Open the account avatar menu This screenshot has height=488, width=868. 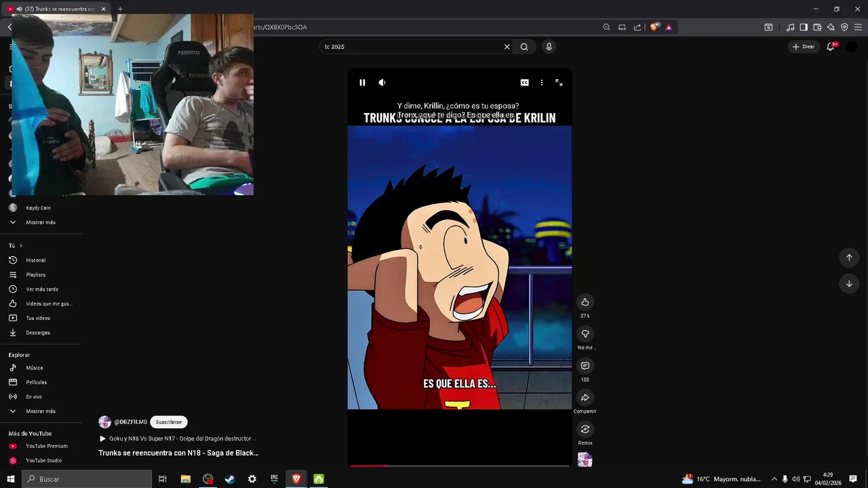[x=852, y=47]
